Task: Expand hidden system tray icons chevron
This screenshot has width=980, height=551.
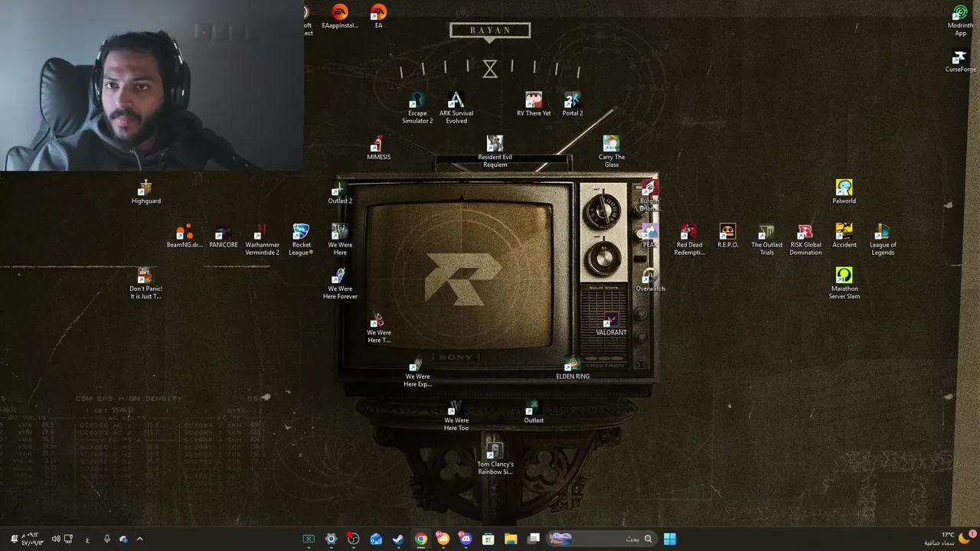Action: 139,539
